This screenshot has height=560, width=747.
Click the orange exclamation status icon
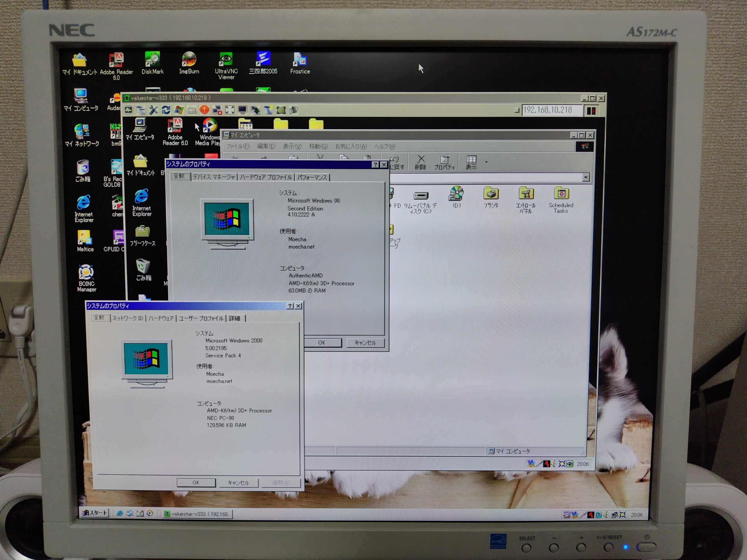pos(204,110)
